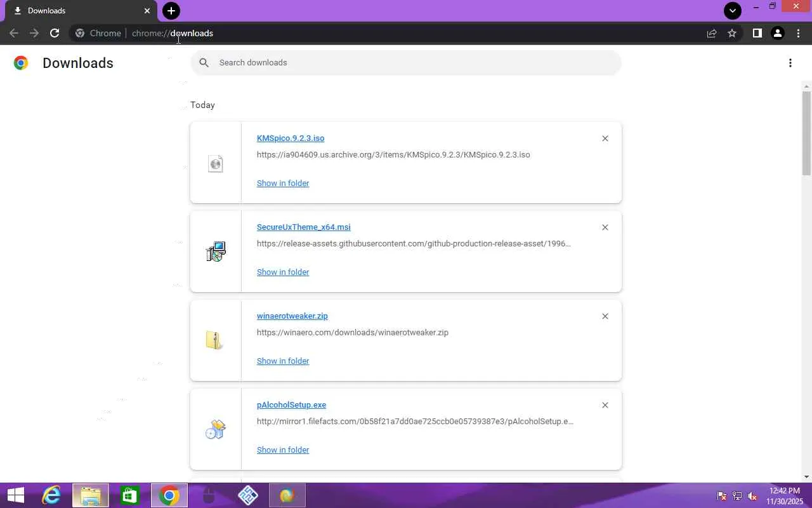Click the address bar showing chrome://downloads

(406, 33)
